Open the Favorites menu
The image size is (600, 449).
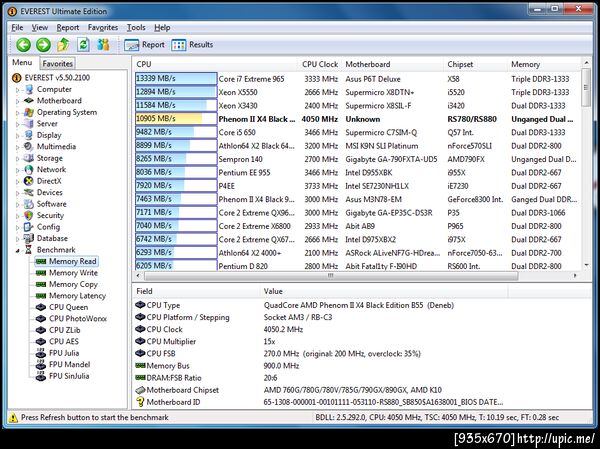coord(103,28)
